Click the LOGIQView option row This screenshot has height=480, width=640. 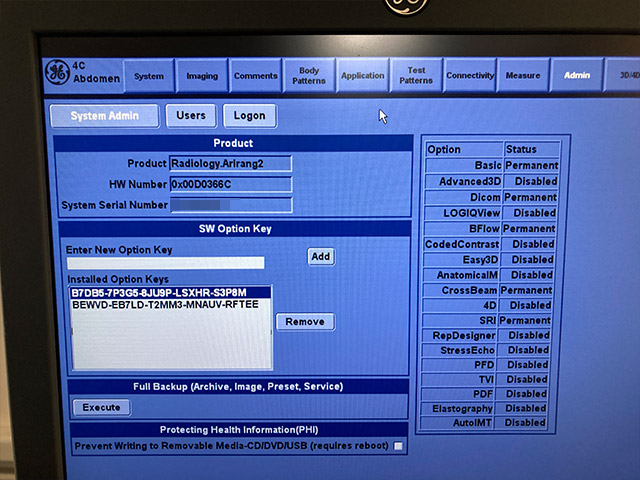(490, 213)
